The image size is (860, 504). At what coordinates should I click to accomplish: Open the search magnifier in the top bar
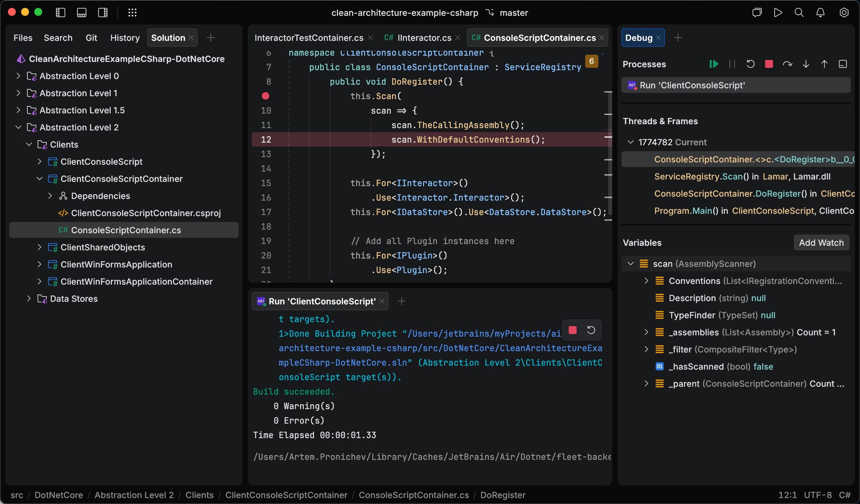click(799, 13)
